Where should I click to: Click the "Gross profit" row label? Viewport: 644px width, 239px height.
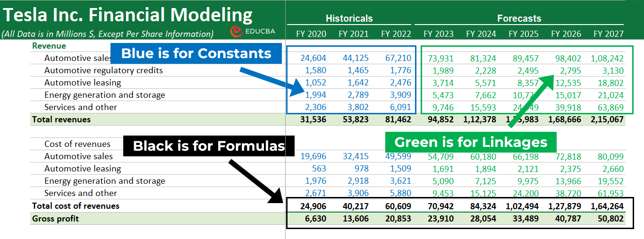(56, 219)
